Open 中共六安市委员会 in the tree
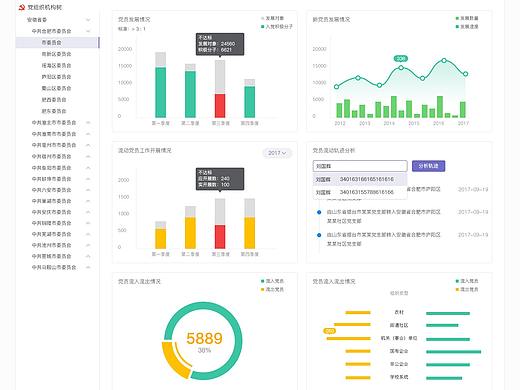 (x=51, y=190)
